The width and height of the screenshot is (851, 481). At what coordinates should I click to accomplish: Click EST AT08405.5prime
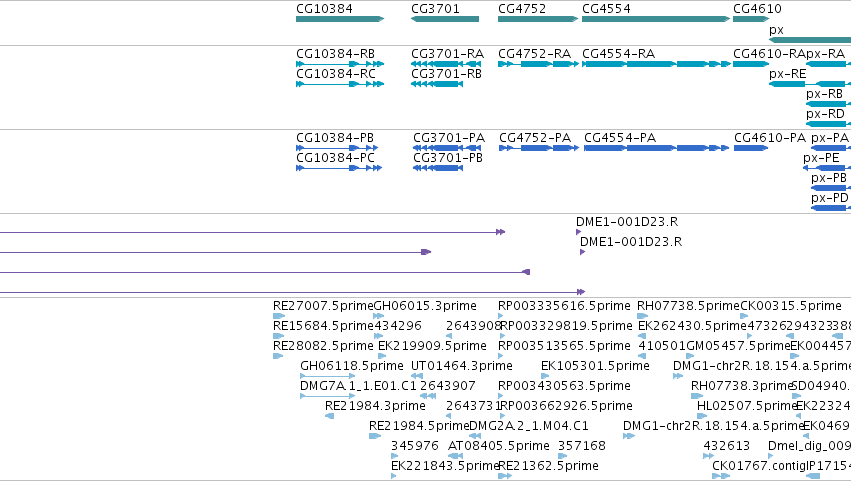coord(499,447)
